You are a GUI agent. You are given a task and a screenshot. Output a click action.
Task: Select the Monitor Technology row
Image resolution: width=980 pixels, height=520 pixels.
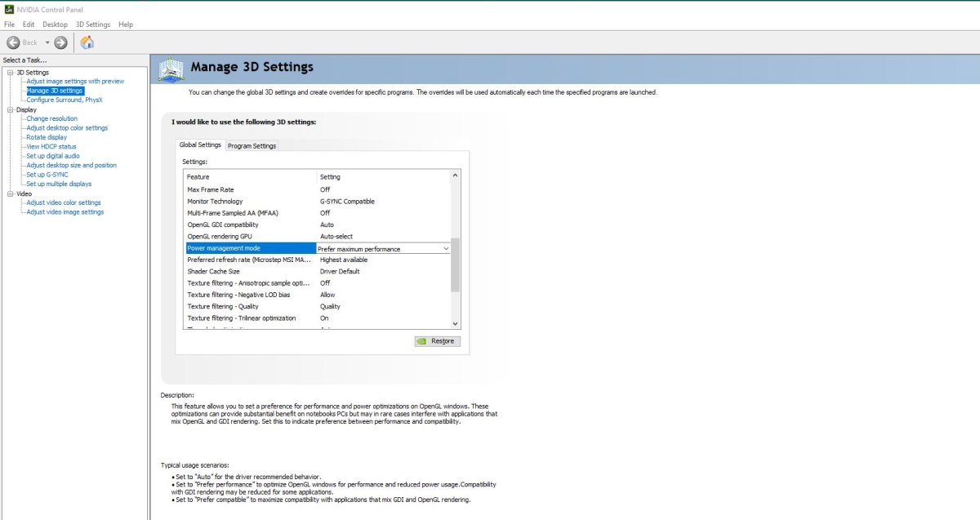click(250, 202)
